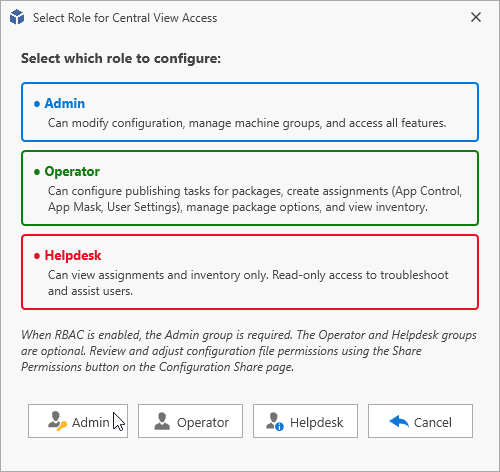Select the red Helpdesk heading text
This screenshot has width=500, height=472.
pyautogui.click(x=73, y=255)
